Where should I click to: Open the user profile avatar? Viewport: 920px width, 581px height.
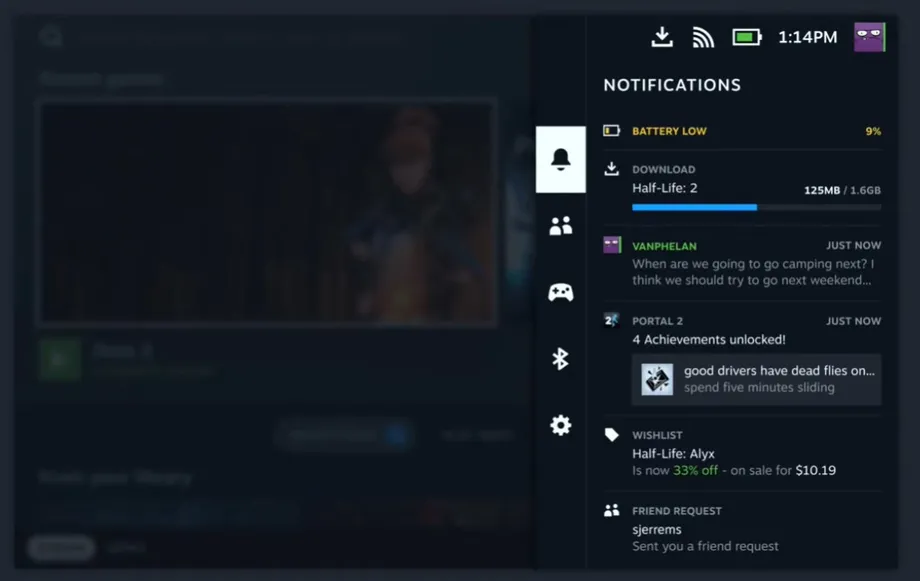click(x=869, y=37)
